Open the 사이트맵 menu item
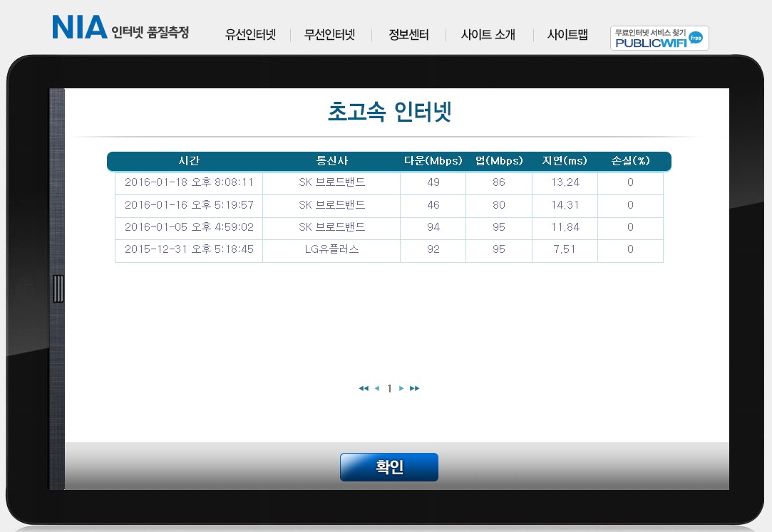The image size is (772, 532). [x=567, y=35]
